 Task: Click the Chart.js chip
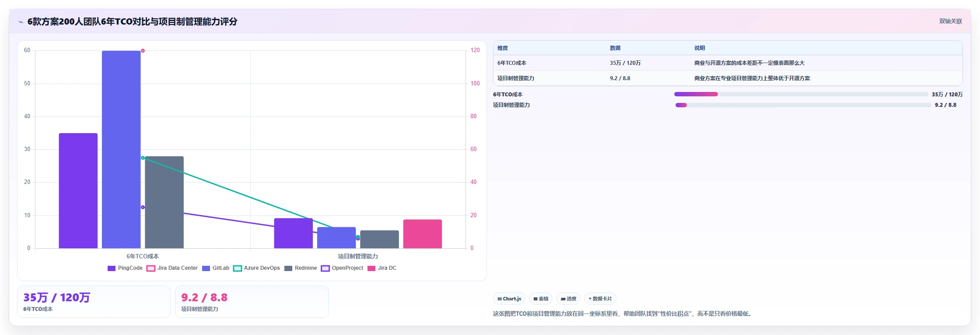click(x=509, y=299)
